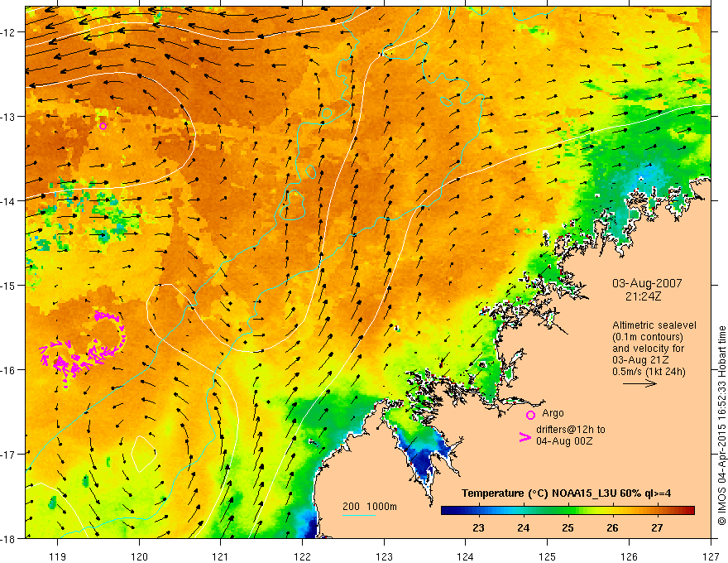Select the longitude axis label '124'
728x563 pixels.
coord(466,556)
